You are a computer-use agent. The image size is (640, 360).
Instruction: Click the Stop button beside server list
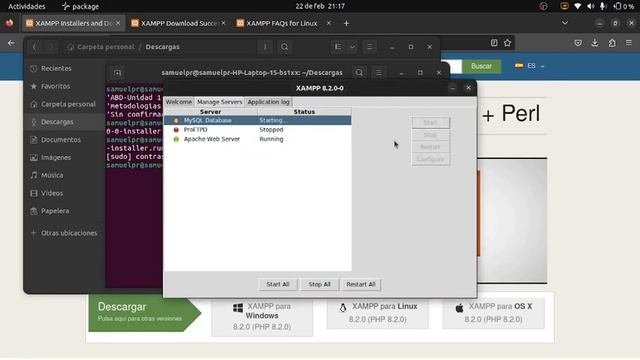(430, 135)
